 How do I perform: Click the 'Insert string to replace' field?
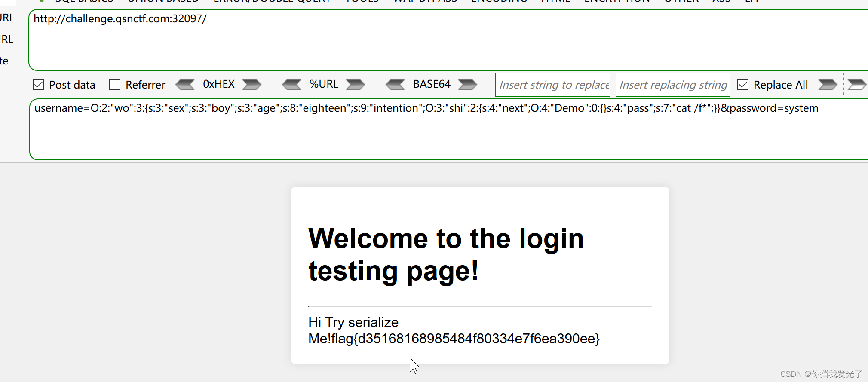(x=553, y=85)
